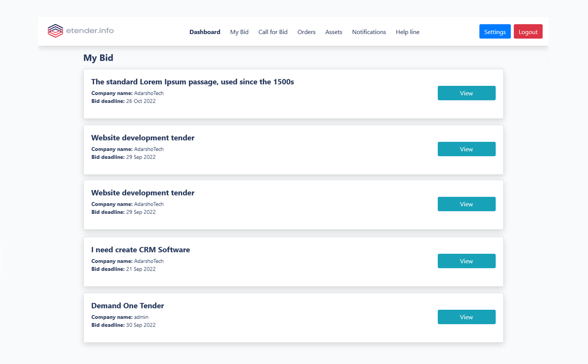
Task: Click the deadline '30 Sep 2022'
Action: (141, 325)
